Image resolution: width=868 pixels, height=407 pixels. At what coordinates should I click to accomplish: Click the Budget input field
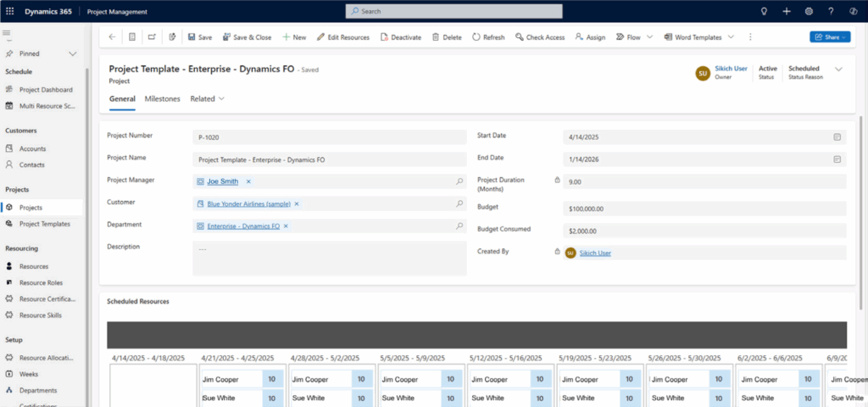tap(704, 207)
